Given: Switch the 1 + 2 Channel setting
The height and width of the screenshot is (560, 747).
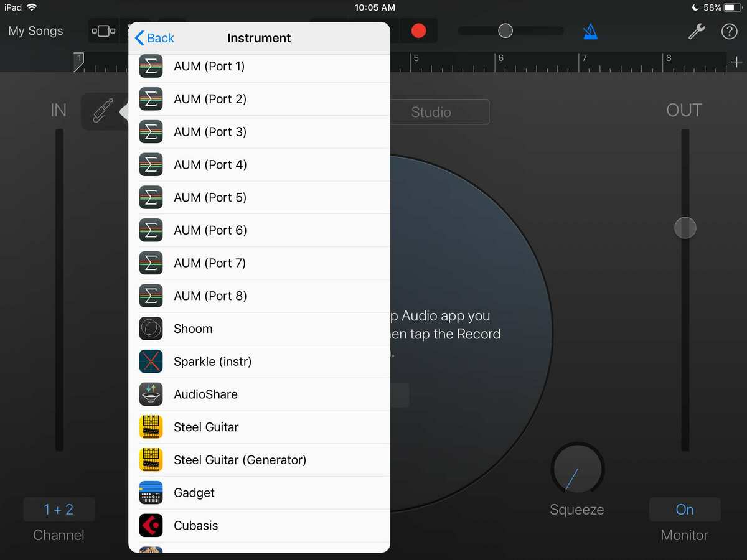Looking at the screenshot, I should (59, 509).
